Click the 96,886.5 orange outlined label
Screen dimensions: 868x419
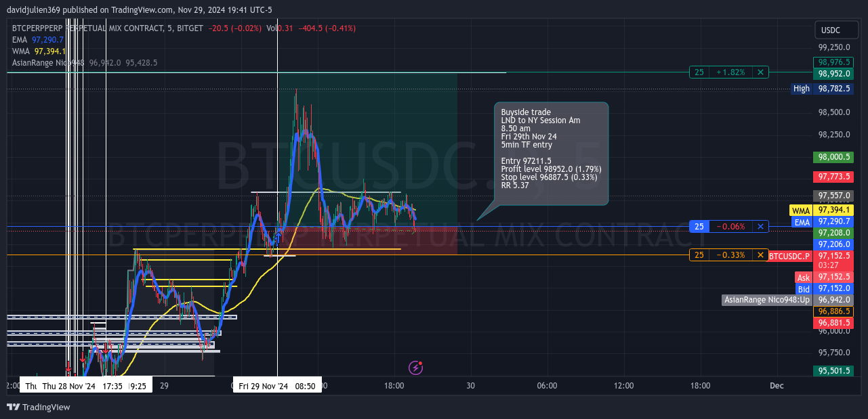coord(833,311)
